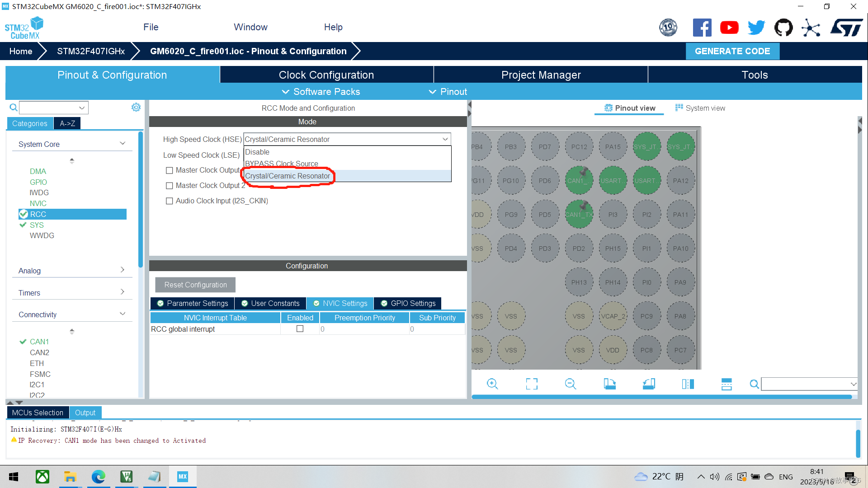
Task: Select the Crystal/Ceramic Resonator option in the HSE list
Action: coord(288,176)
